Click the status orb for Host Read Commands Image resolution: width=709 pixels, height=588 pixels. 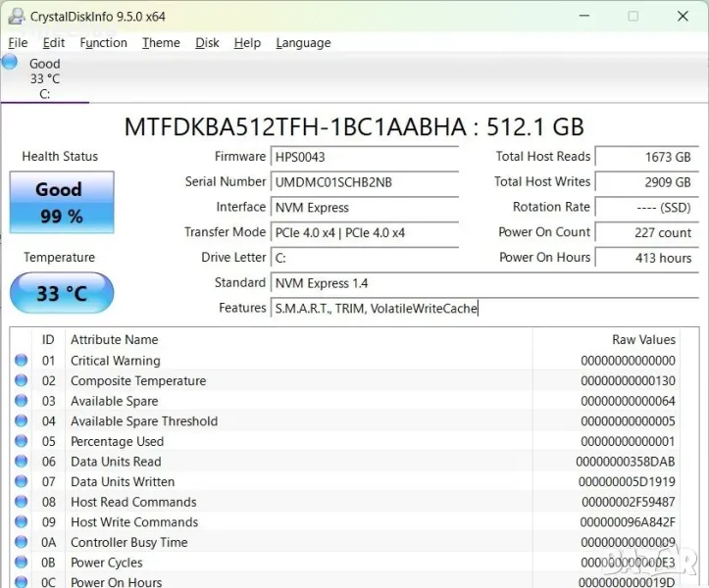coord(21,502)
